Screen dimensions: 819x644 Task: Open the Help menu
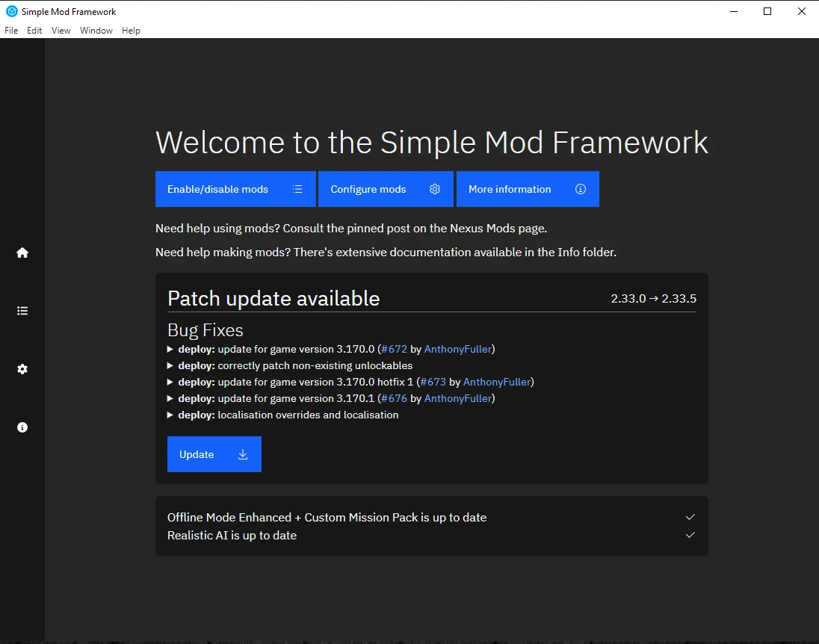pos(131,31)
